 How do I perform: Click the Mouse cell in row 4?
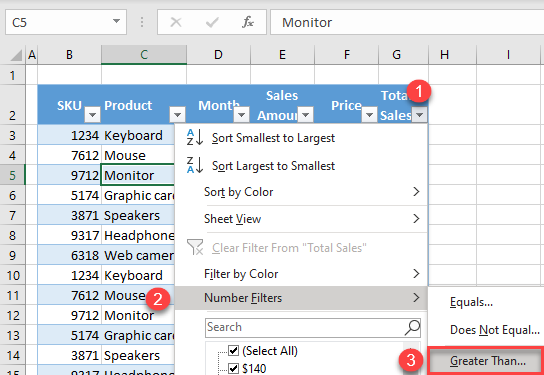(x=138, y=155)
